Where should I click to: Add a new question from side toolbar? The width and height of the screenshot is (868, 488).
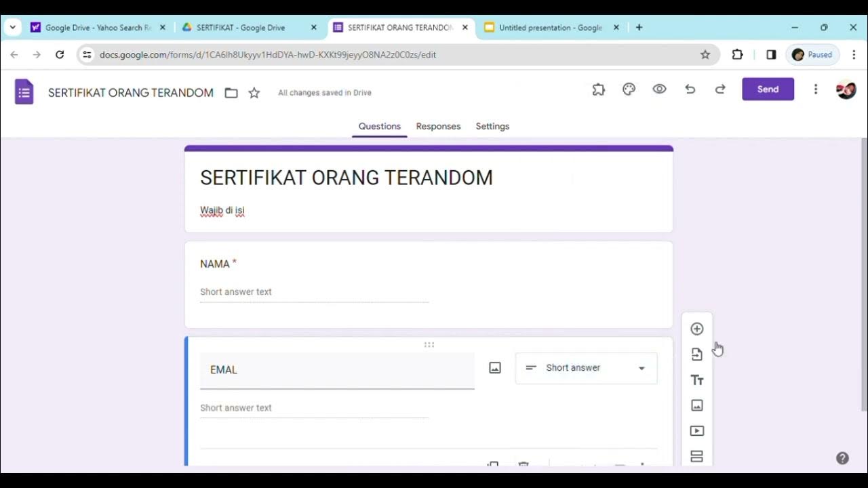[x=696, y=329]
